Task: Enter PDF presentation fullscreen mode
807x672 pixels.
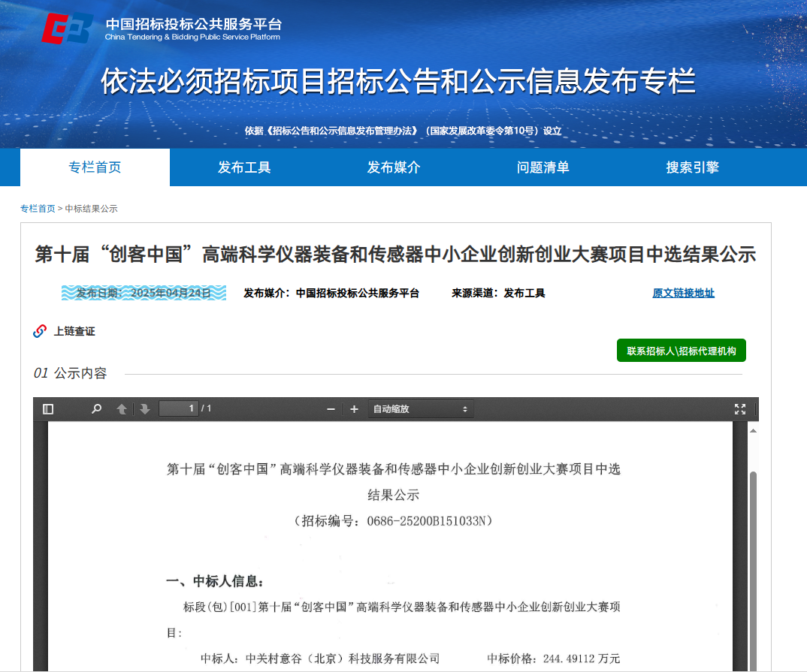Action: (x=740, y=409)
